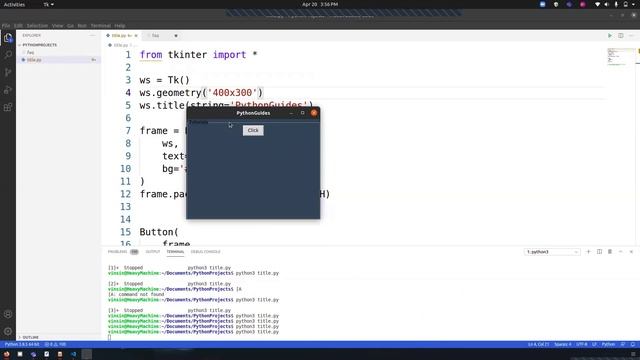
Task: Open the Selection menu
Action: (37, 26)
